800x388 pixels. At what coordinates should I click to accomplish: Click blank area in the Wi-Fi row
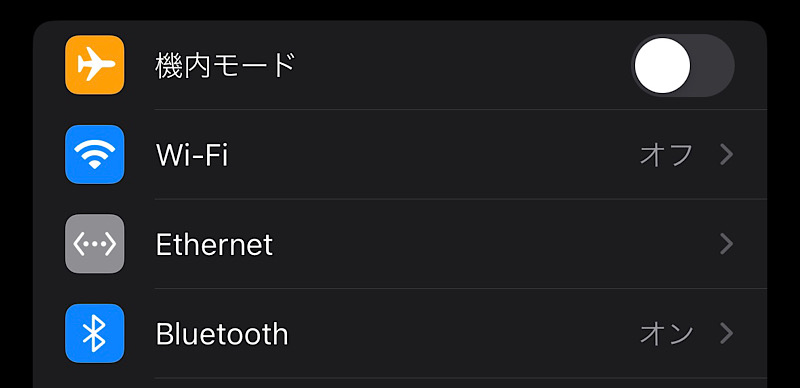pos(434,155)
